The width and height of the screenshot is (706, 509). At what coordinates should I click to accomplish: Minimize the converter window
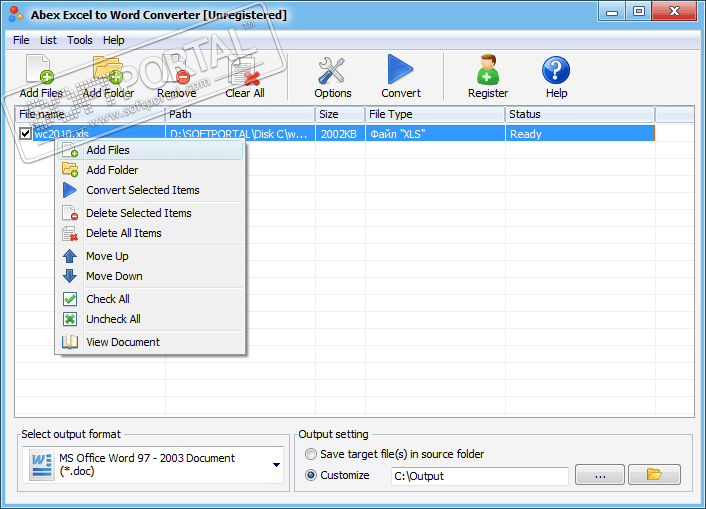click(611, 11)
